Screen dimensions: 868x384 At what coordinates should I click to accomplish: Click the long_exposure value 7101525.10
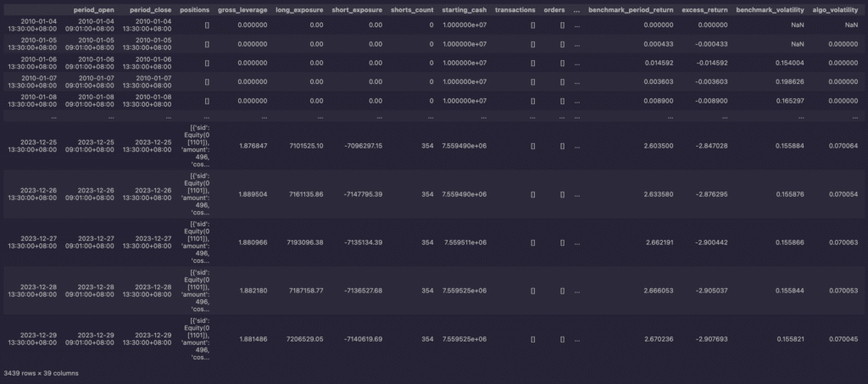click(x=300, y=145)
